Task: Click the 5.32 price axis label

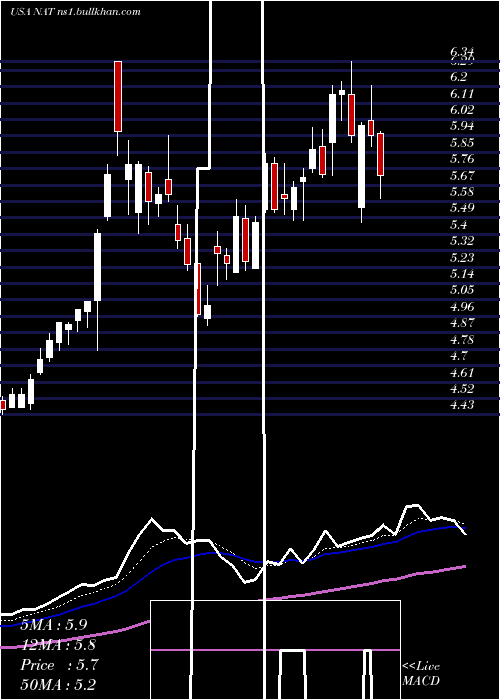Action: point(462,241)
